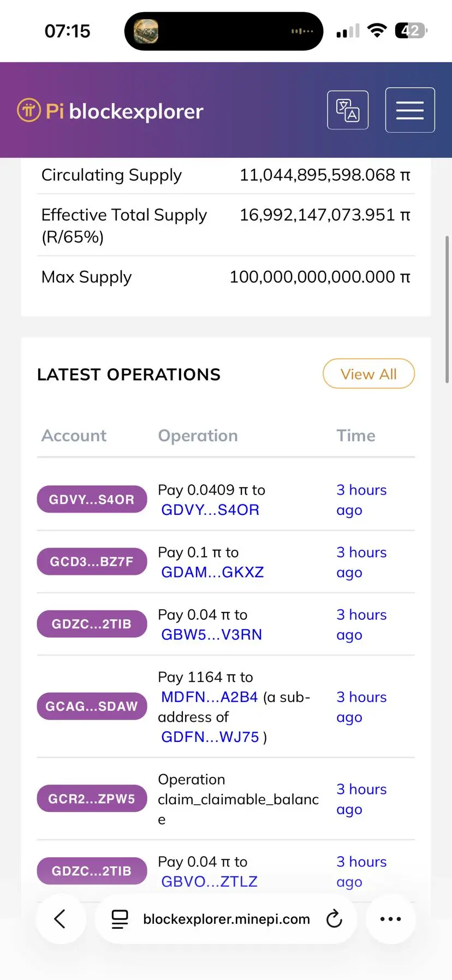Screen dimensions: 452x980
Task: Follow parent address link GDFN...WJ75
Action: (210, 737)
